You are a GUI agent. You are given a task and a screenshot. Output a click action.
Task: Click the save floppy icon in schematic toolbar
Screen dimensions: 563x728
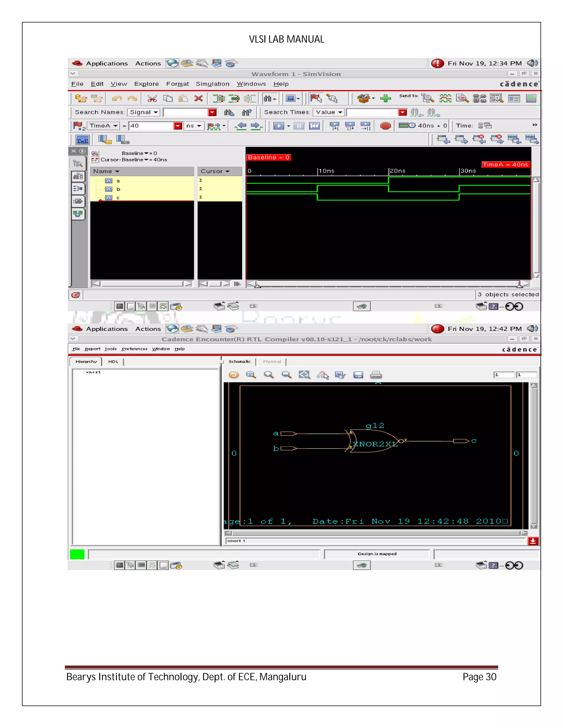point(358,375)
